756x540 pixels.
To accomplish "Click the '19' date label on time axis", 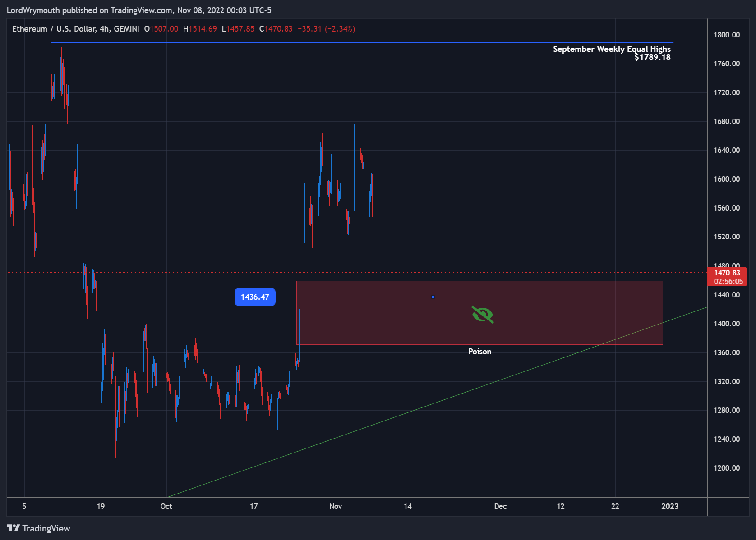I will pyautogui.click(x=101, y=506).
